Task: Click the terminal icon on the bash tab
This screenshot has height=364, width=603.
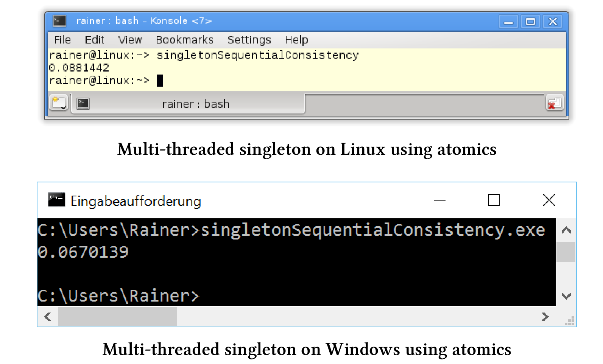Action: [83, 104]
